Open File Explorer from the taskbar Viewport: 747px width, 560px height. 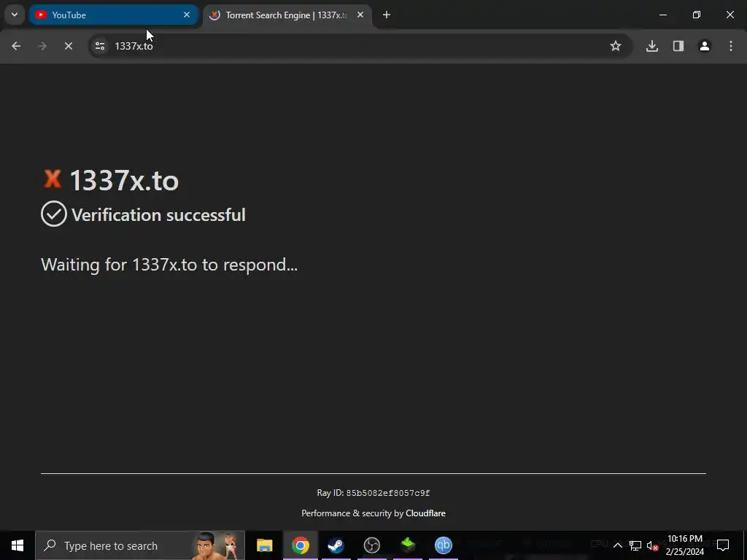click(264, 545)
